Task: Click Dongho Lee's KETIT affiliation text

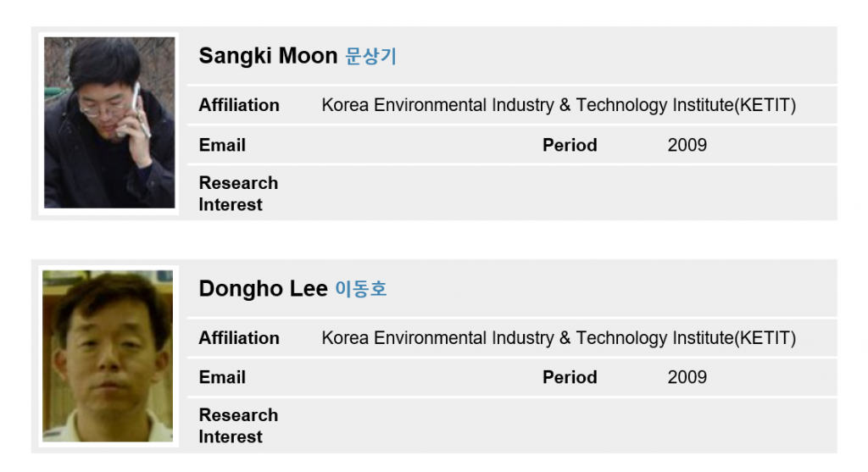Action: (x=559, y=337)
